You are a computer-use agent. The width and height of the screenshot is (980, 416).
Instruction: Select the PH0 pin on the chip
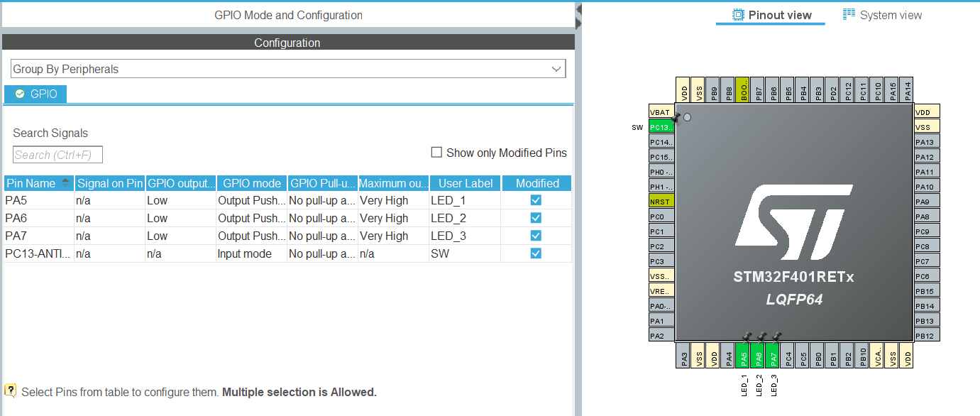tap(661, 172)
